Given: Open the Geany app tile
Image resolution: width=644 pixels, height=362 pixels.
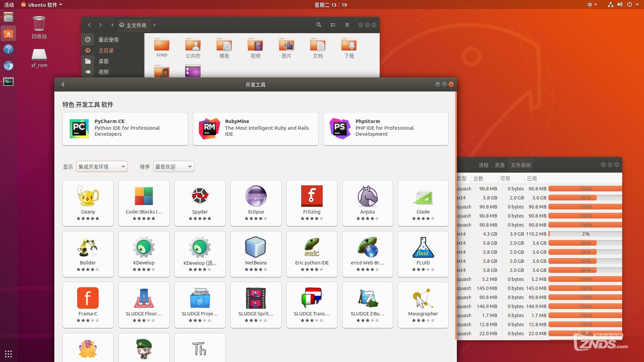Looking at the screenshot, I should 88,202.
